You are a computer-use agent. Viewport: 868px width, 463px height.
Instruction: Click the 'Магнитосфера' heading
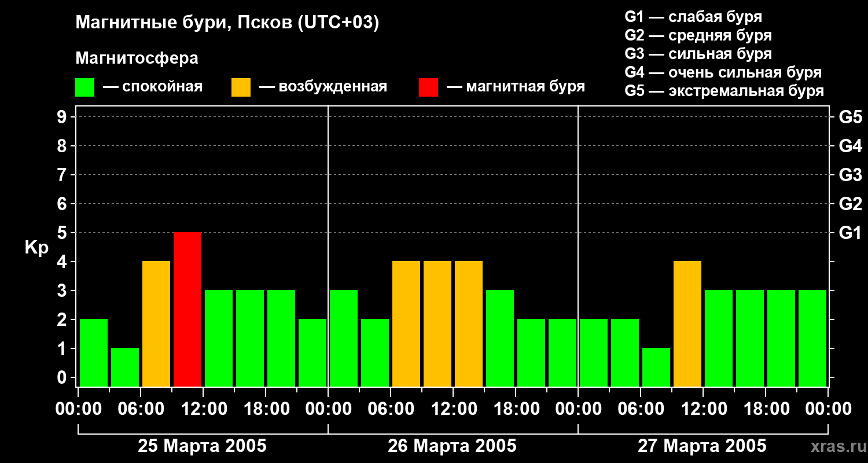point(137,58)
